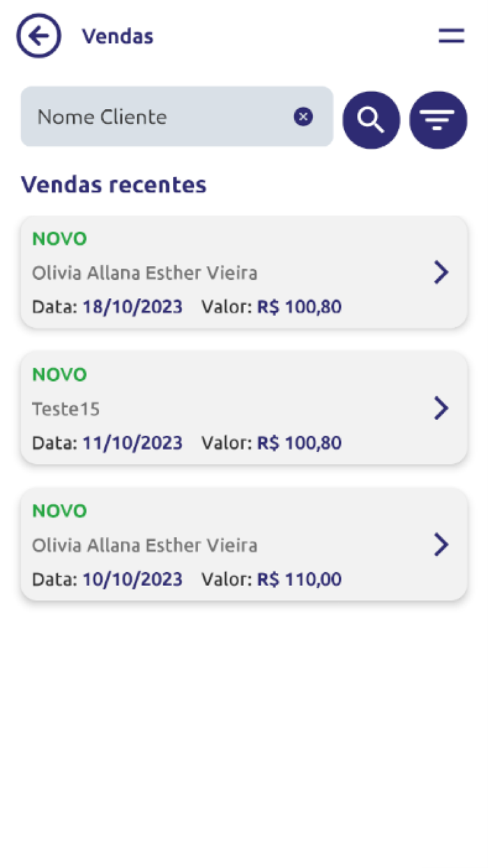Open chevron on the 10/10/2023 sale card
The height and width of the screenshot is (868, 488).
point(441,544)
